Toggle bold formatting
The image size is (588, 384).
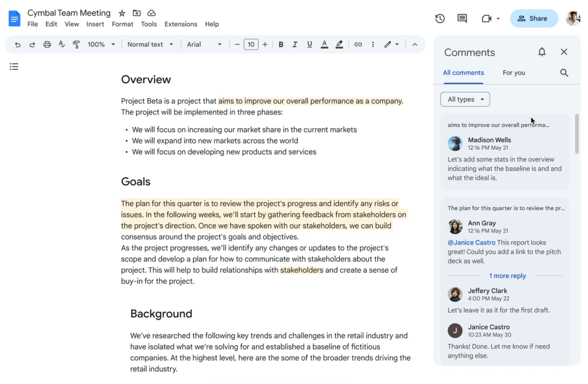[x=281, y=45]
